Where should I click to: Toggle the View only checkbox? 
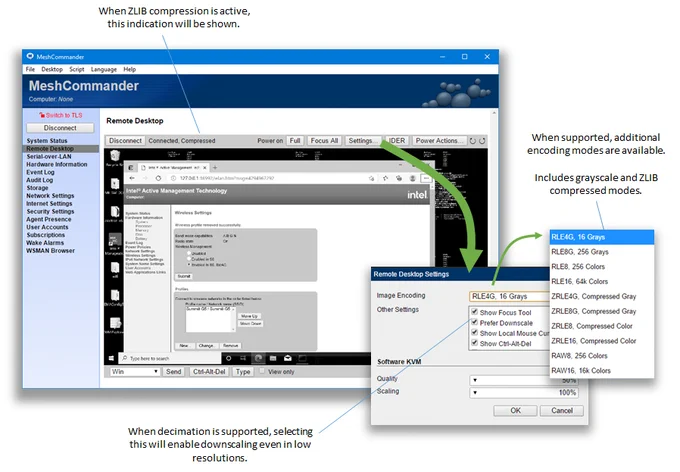262,371
